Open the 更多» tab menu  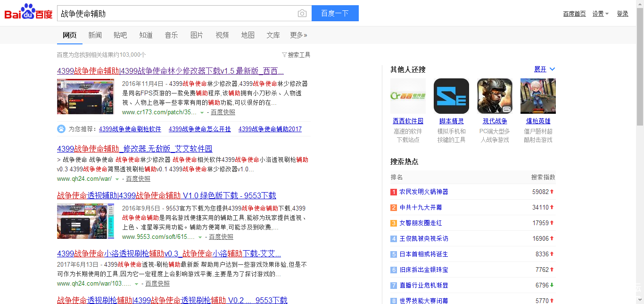coord(298,35)
